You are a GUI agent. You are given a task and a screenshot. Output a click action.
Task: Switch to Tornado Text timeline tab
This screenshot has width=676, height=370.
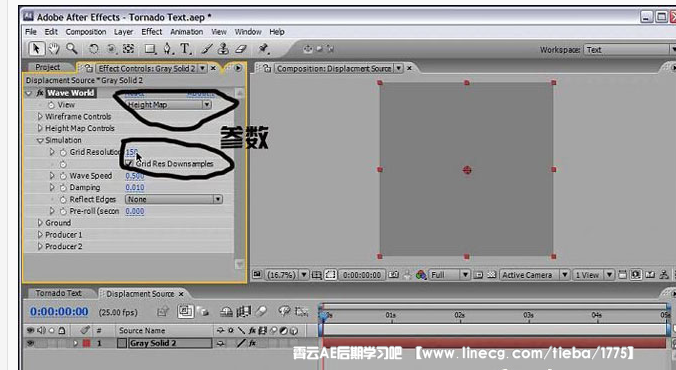59,293
